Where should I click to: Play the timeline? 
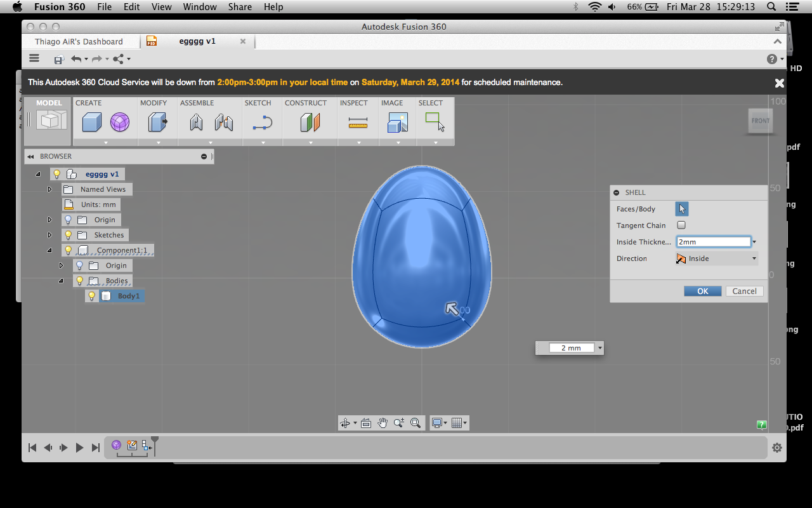pyautogui.click(x=79, y=448)
